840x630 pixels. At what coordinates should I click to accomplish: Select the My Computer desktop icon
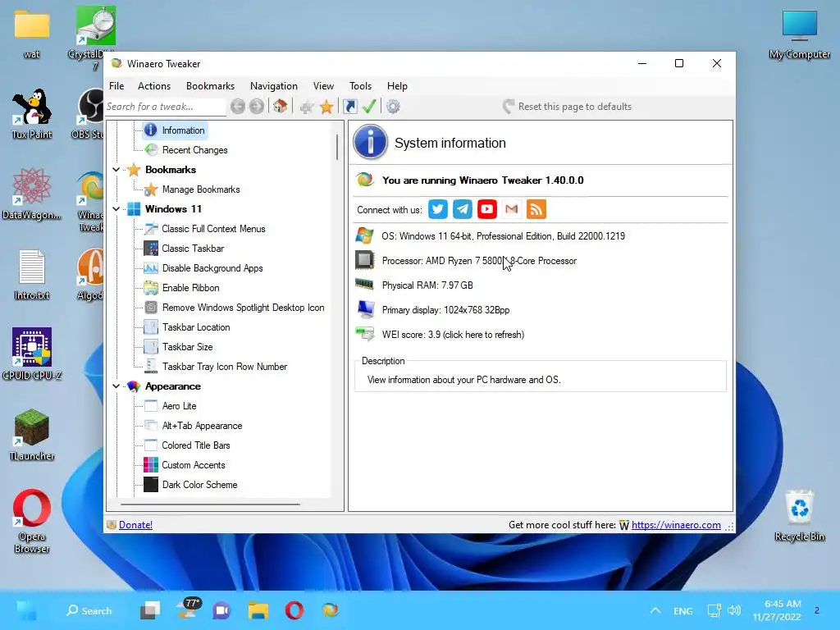pyautogui.click(x=799, y=34)
